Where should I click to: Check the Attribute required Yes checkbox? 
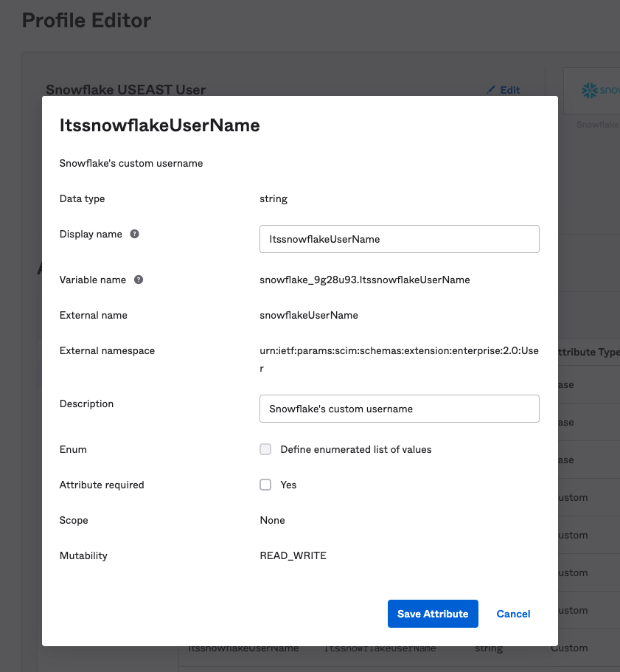[x=265, y=485]
